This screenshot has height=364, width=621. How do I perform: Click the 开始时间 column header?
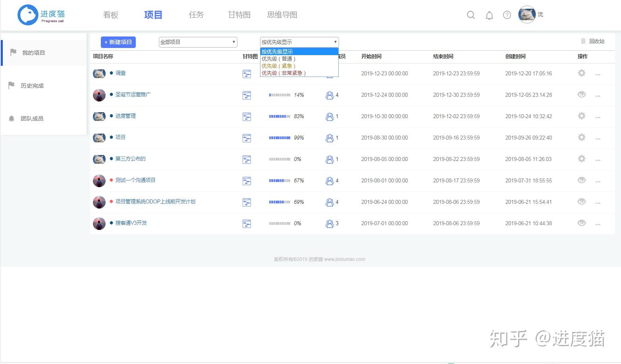coord(371,56)
